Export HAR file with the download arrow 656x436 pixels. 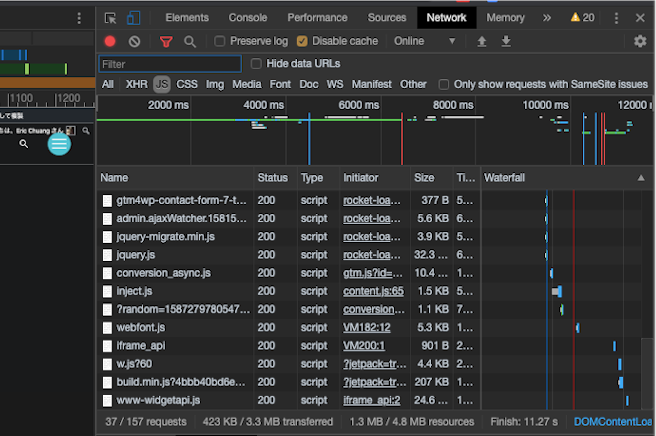pyautogui.click(x=506, y=41)
